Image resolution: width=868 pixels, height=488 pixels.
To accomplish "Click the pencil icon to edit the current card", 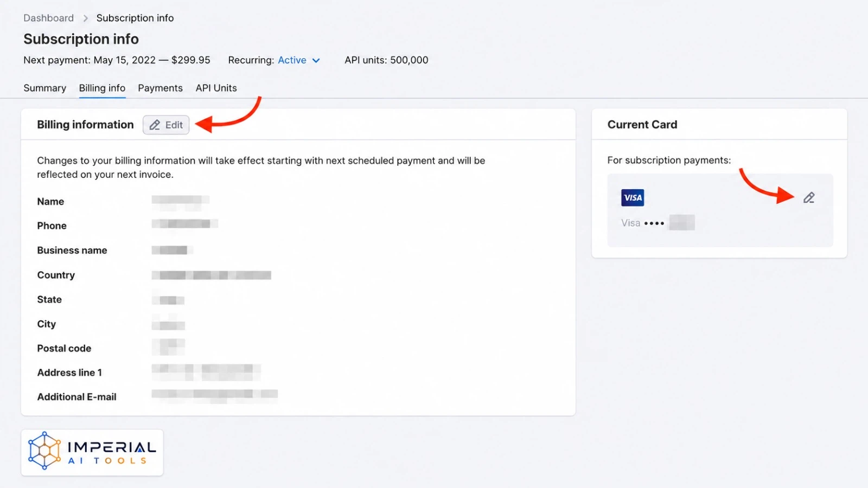I will [x=809, y=198].
